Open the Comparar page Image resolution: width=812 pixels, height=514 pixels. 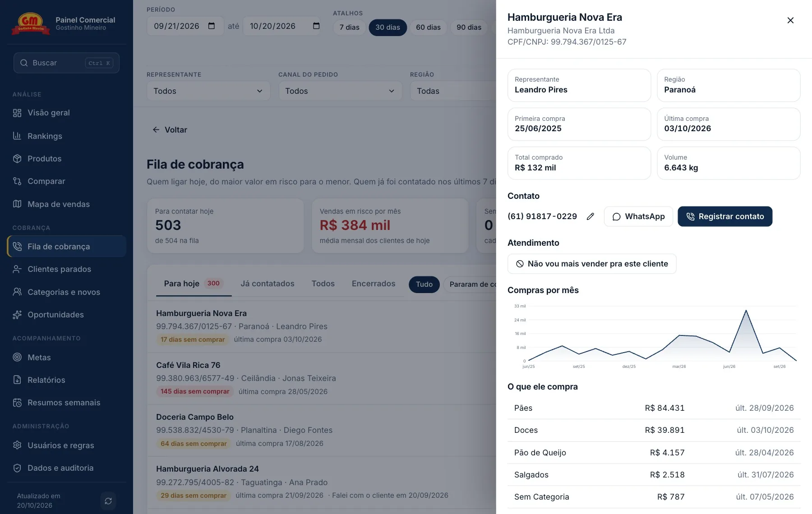point(66,181)
